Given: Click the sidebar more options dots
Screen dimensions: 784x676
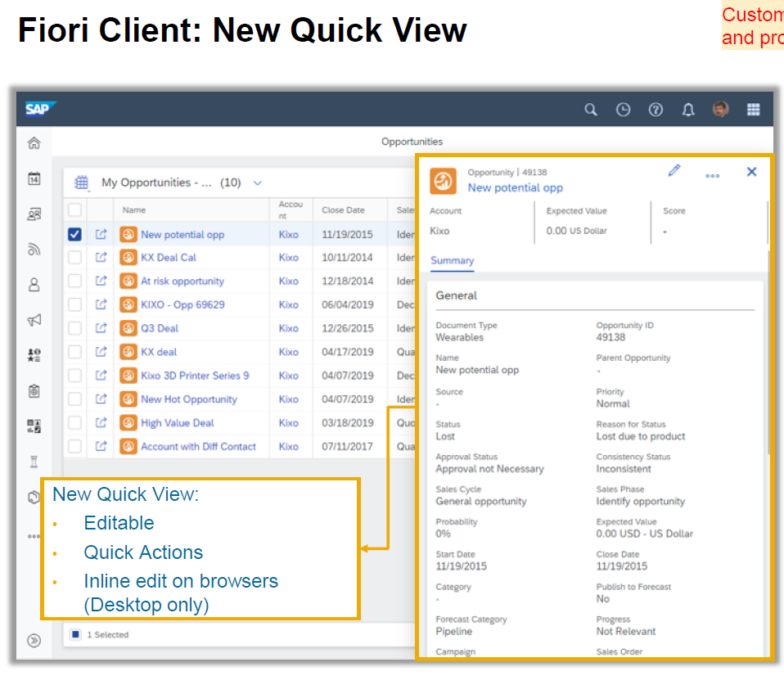Looking at the screenshot, I should (34, 536).
